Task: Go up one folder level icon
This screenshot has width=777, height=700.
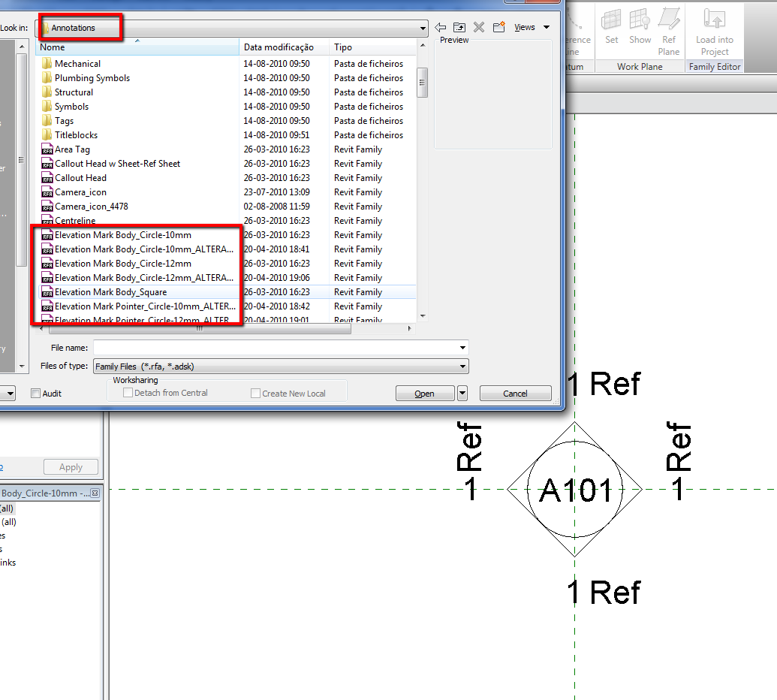Action: pyautogui.click(x=459, y=27)
